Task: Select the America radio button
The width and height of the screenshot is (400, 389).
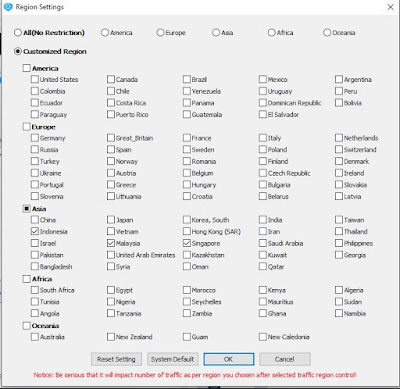Action: [105, 33]
